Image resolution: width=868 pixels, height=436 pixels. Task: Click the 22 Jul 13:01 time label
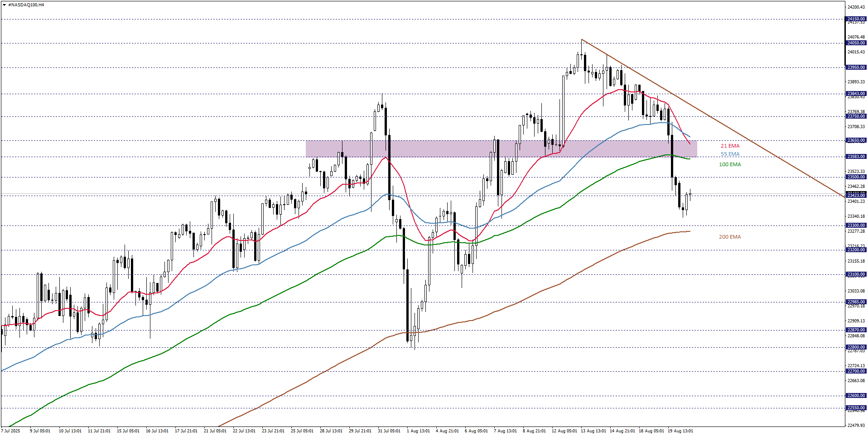pos(244,431)
